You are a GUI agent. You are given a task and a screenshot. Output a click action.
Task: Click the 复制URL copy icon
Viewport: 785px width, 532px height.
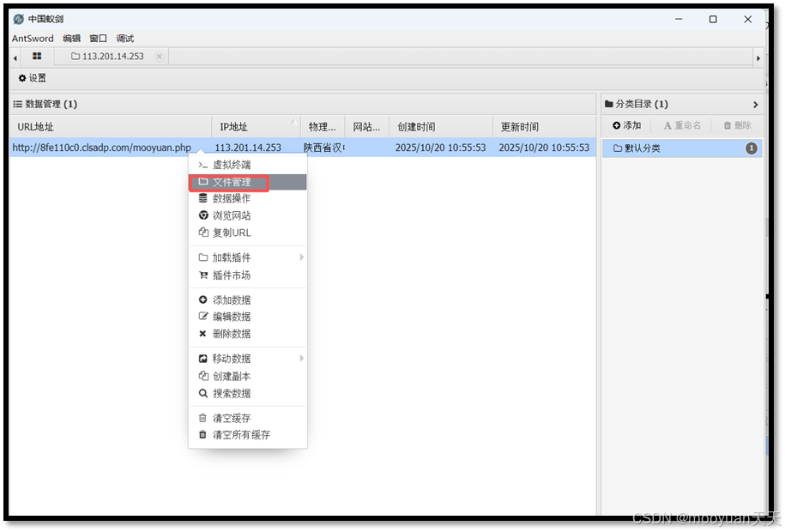point(203,233)
